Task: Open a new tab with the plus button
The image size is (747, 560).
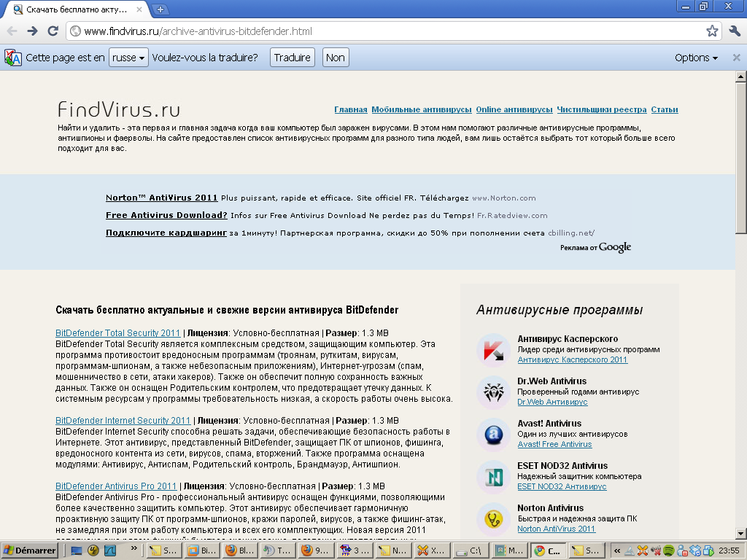Action: 160,9
